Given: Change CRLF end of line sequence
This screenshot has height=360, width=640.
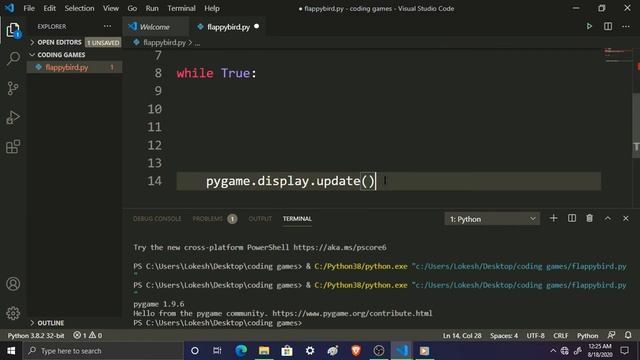Looking at the screenshot, I should pos(560,336).
